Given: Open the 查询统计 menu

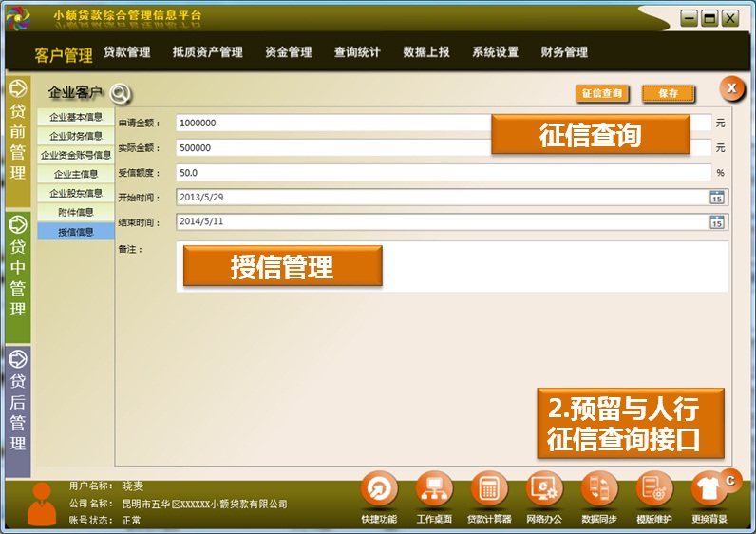Looking at the screenshot, I should point(357,52).
